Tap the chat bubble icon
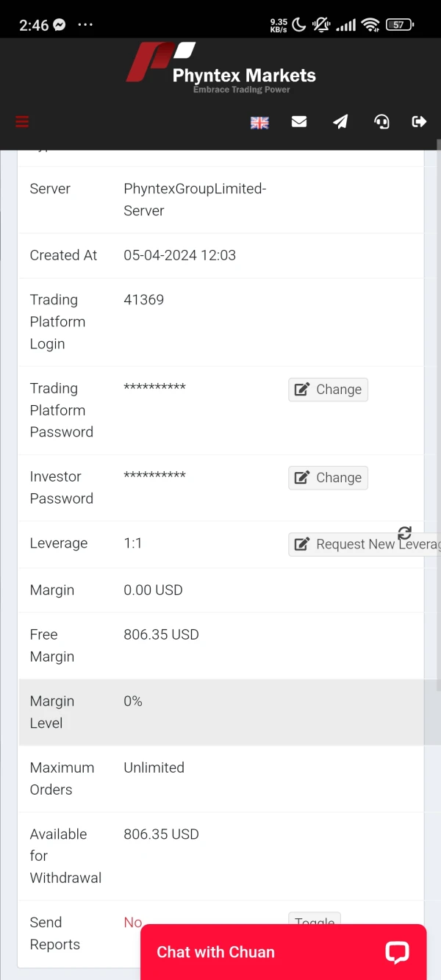The width and height of the screenshot is (441, 980). coord(397,952)
